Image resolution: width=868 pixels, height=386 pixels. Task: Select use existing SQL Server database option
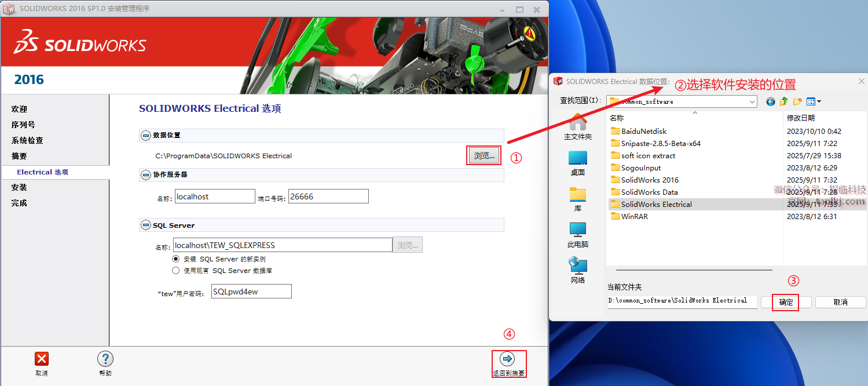(x=176, y=270)
